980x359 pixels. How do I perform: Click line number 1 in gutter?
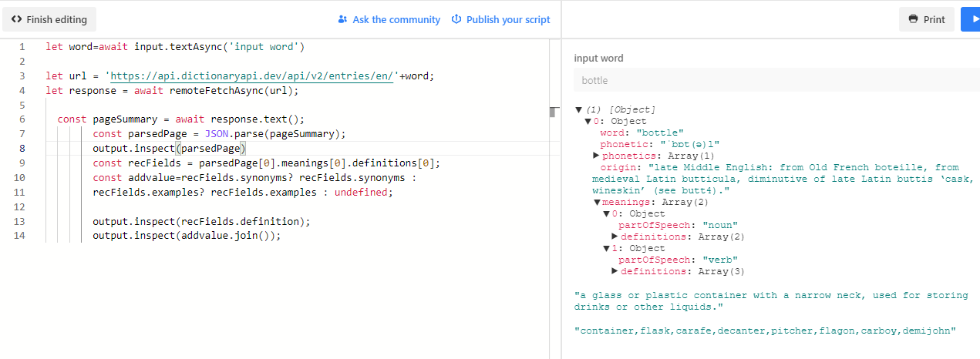(22, 47)
